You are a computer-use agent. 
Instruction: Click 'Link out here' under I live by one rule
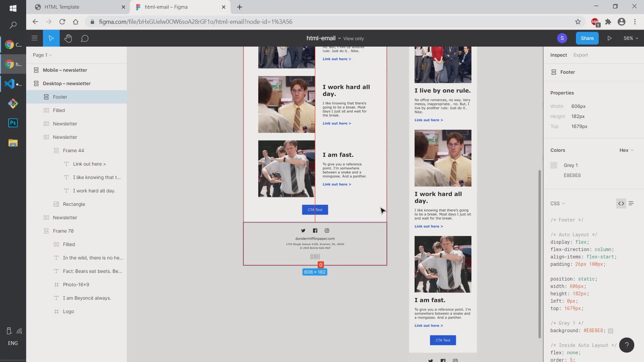coord(429,120)
